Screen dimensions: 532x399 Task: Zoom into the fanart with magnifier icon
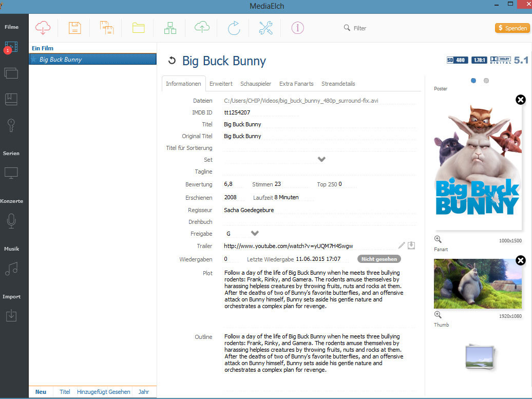(x=438, y=315)
